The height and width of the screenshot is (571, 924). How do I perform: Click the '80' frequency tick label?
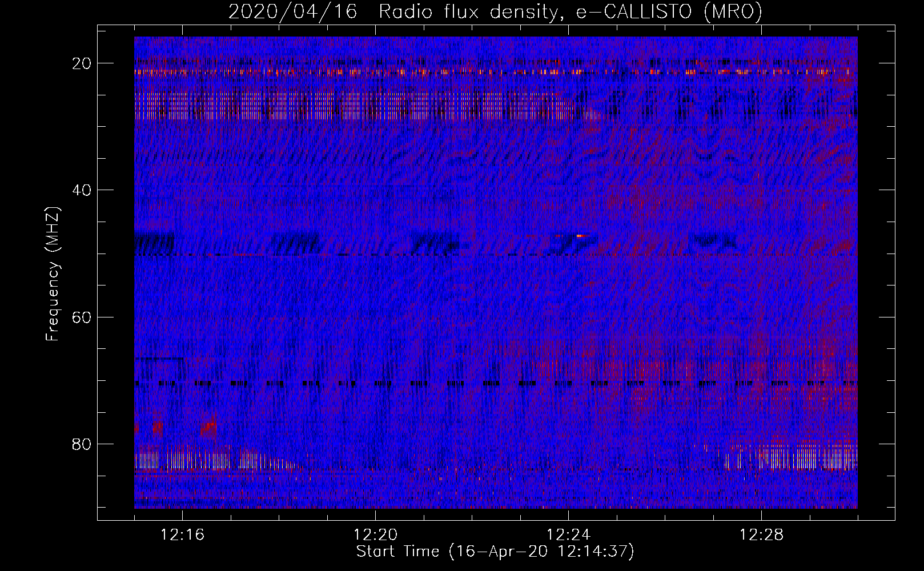point(82,444)
